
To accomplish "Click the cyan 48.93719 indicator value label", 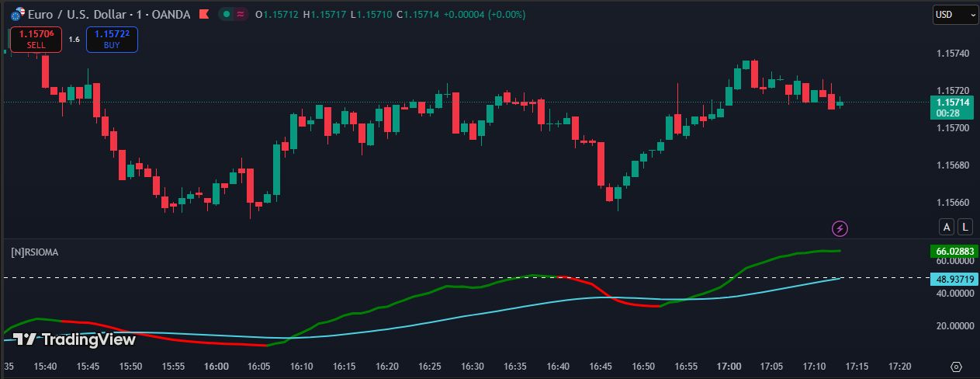I will click(954, 279).
